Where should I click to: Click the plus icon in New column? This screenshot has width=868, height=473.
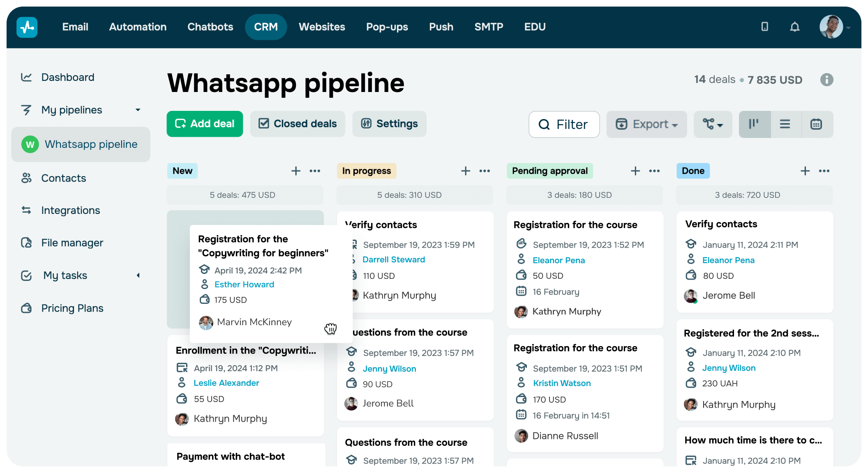click(x=296, y=171)
